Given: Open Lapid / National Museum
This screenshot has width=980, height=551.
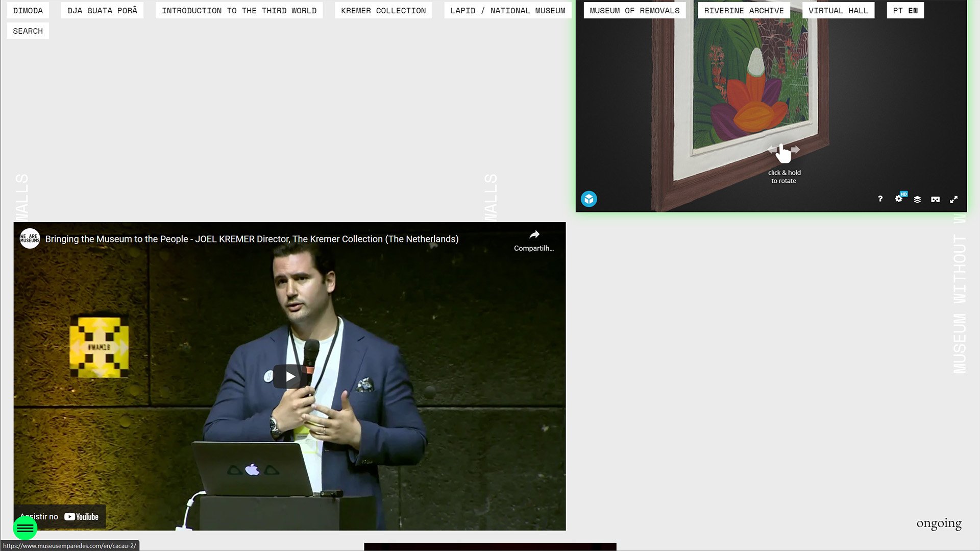Looking at the screenshot, I should point(507,10).
